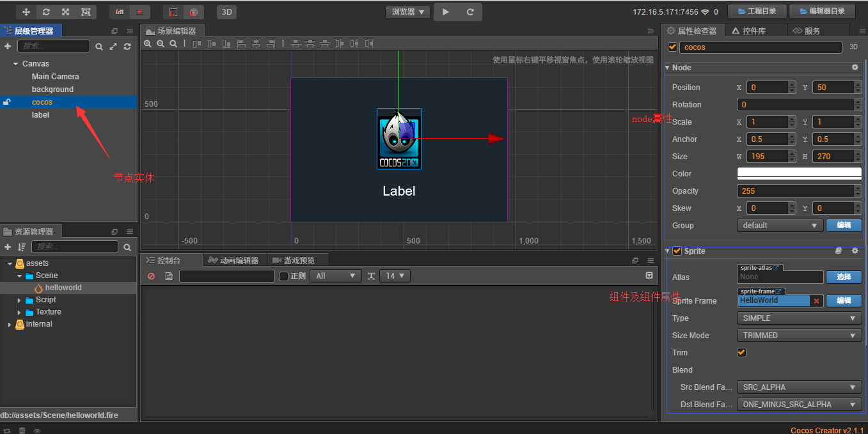The image size is (868, 434).
Task: Enable the 正则 regex checkbox
Action: click(x=284, y=276)
